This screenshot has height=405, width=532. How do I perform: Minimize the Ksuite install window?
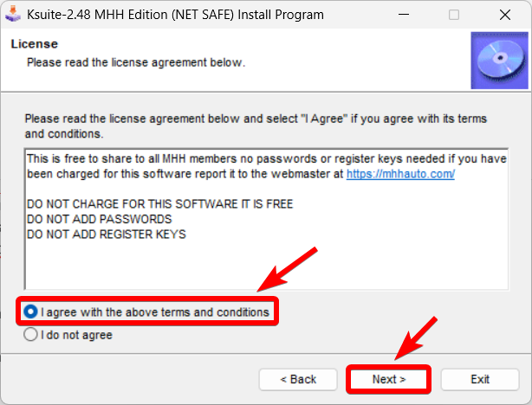404,15
